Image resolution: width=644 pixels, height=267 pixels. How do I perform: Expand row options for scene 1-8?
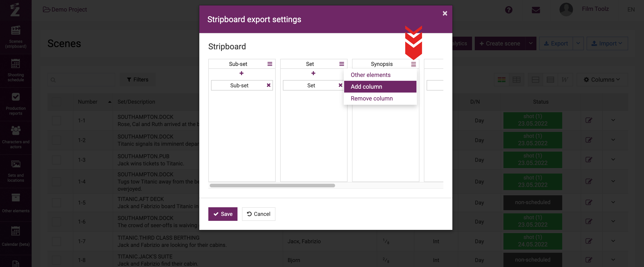click(613, 260)
